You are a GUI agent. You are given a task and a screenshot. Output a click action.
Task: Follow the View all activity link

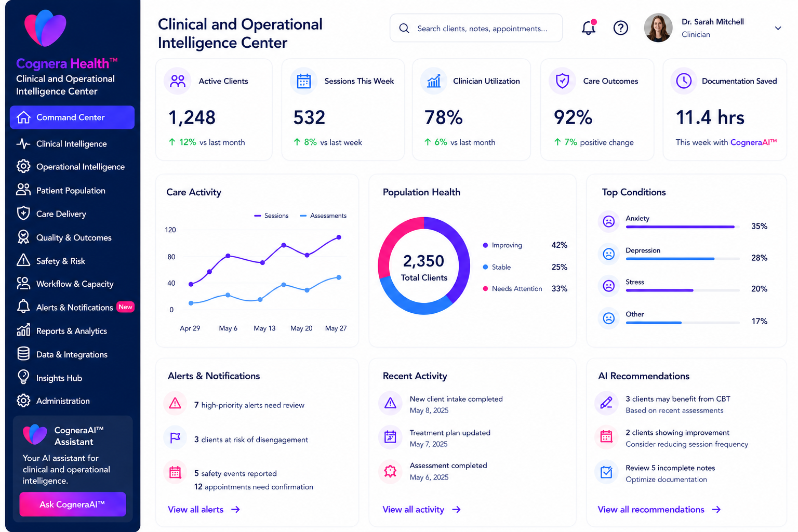pyautogui.click(x=421, y=510)
